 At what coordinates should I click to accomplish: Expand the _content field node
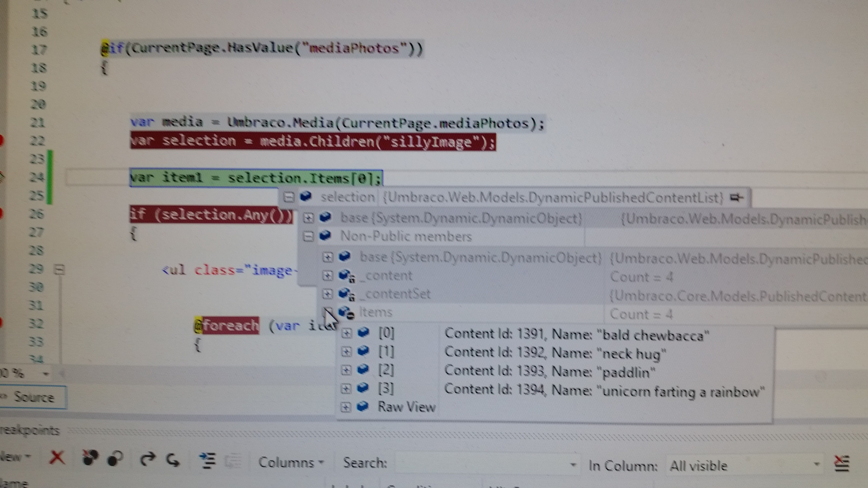point(327,275)
